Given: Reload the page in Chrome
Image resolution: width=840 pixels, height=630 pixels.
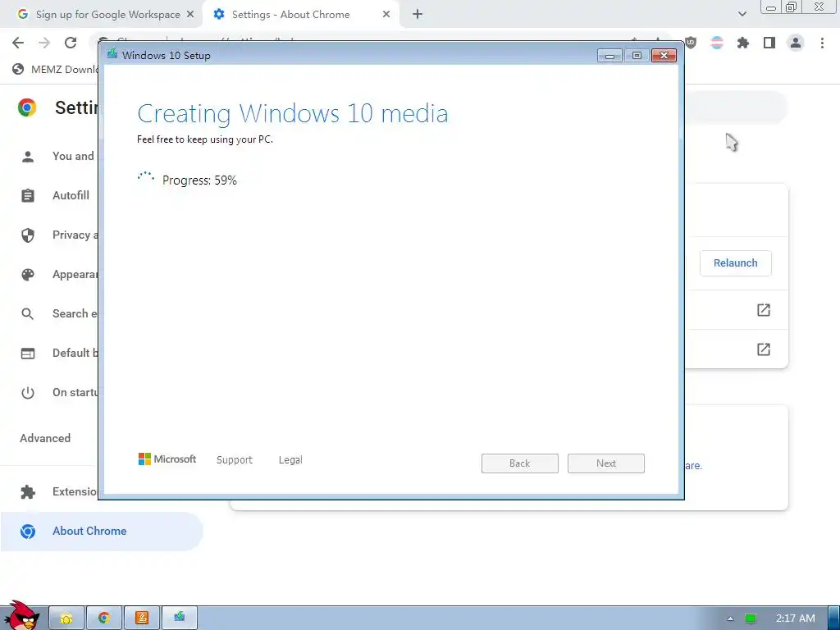Looking at the screenshot, I should click(x=71, y=43).
